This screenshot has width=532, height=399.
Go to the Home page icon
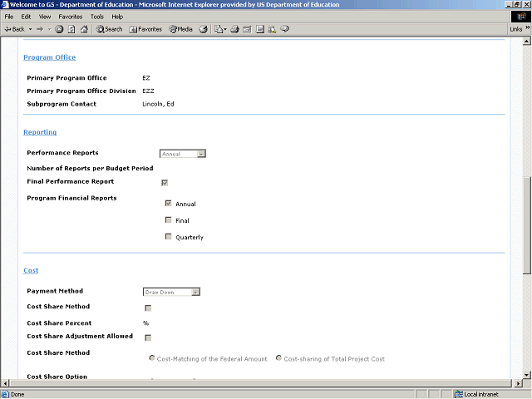pyautogui.click(x=84, y=29)
